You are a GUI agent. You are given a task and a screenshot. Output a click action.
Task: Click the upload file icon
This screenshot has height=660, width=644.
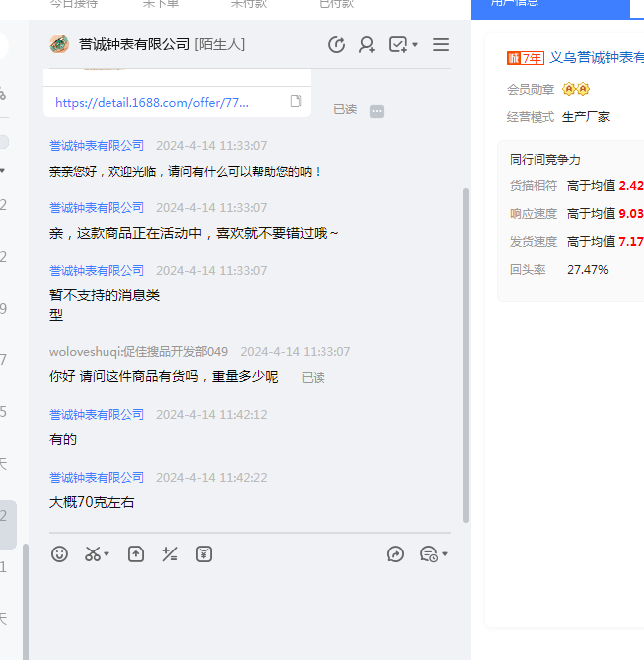coord(136,554)
